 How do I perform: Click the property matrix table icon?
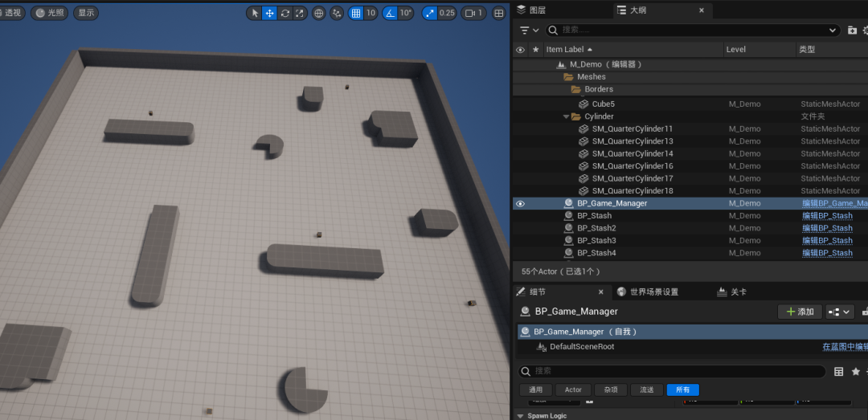(x=838, y=371)
